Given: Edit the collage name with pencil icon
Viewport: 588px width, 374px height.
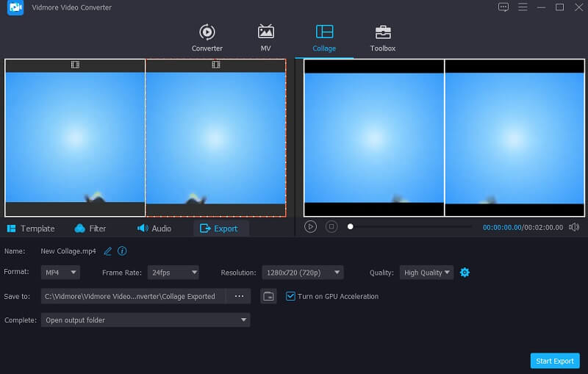Looking at the screenshot, I should (x=107, y=251).
